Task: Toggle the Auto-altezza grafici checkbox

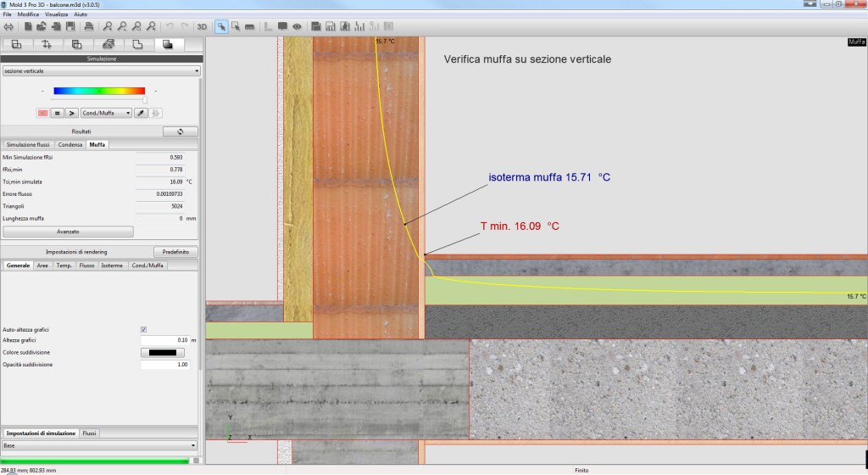Action: tap(143, 329)
